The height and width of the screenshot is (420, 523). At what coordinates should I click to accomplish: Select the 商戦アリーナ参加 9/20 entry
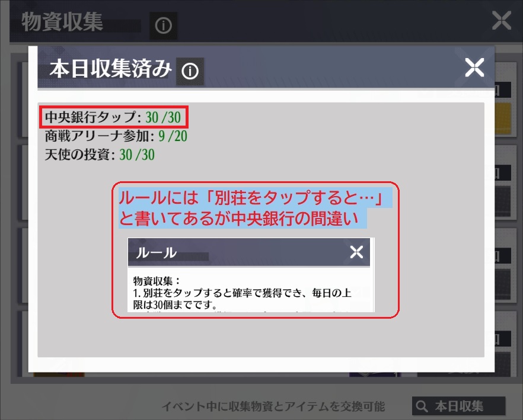[116, 136]
